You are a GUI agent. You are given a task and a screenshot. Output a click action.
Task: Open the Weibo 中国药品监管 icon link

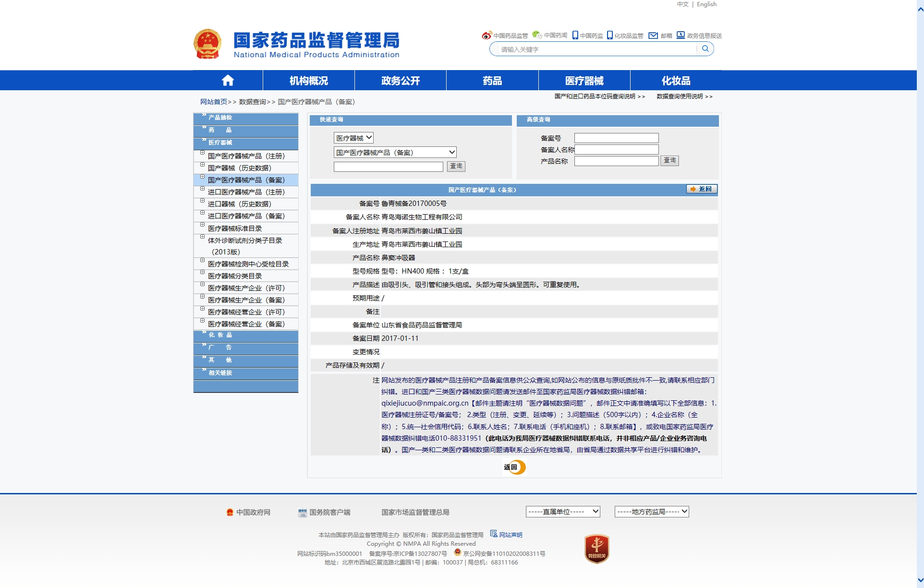pyautogui.click(x=486, y=36)
